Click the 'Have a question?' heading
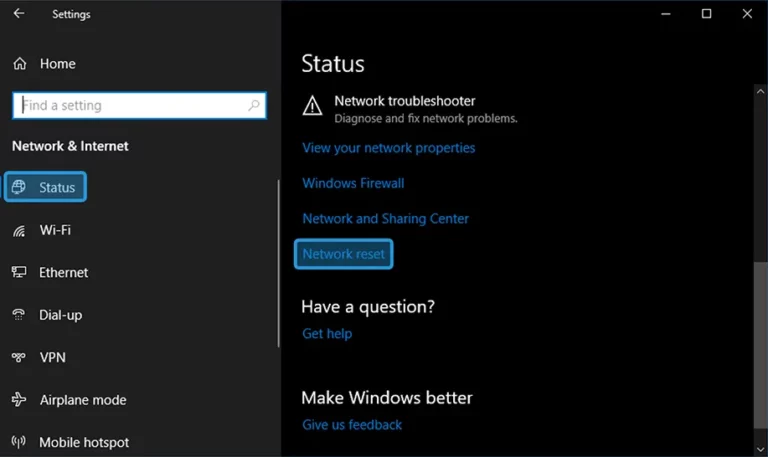 368,307
